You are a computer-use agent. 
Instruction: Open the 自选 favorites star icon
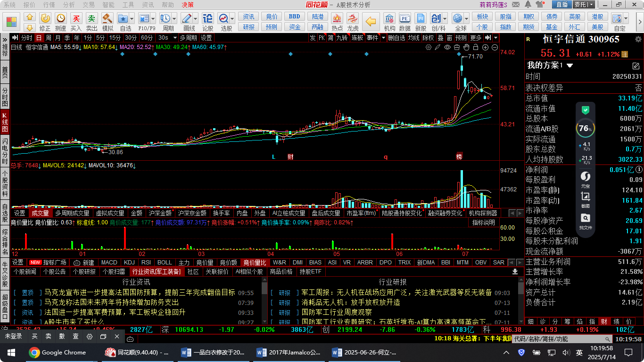coord(123,18)
